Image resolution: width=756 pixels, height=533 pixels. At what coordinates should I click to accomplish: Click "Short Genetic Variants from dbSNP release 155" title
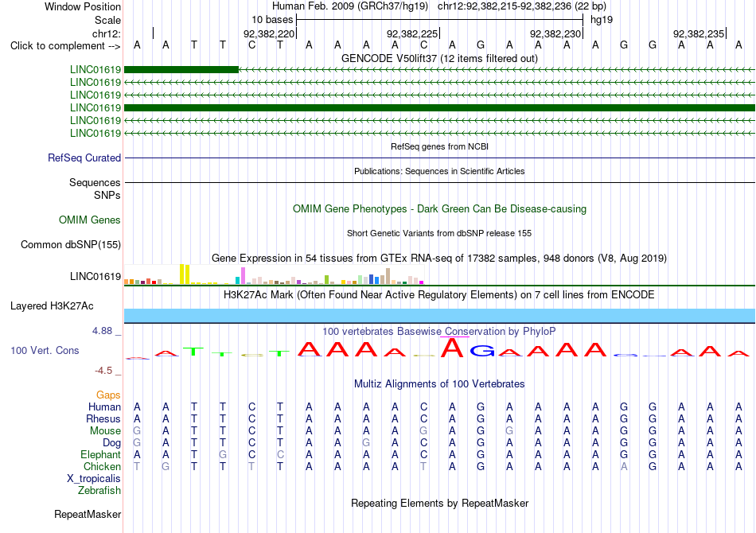pyautogui.click(x=439, y=233)
